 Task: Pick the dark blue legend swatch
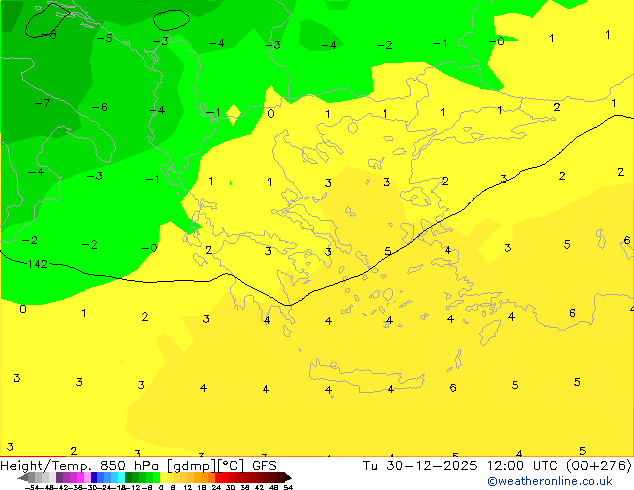coord(94,477)
